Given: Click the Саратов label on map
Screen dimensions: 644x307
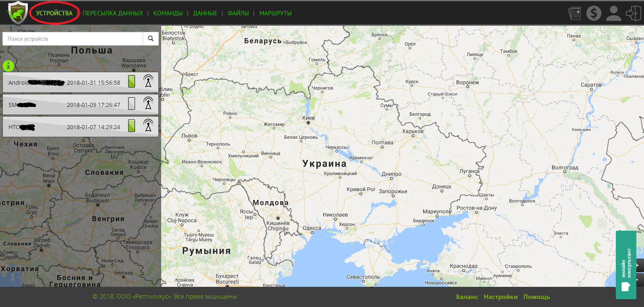Looking at the screenshot, I should tap(591, 85).
